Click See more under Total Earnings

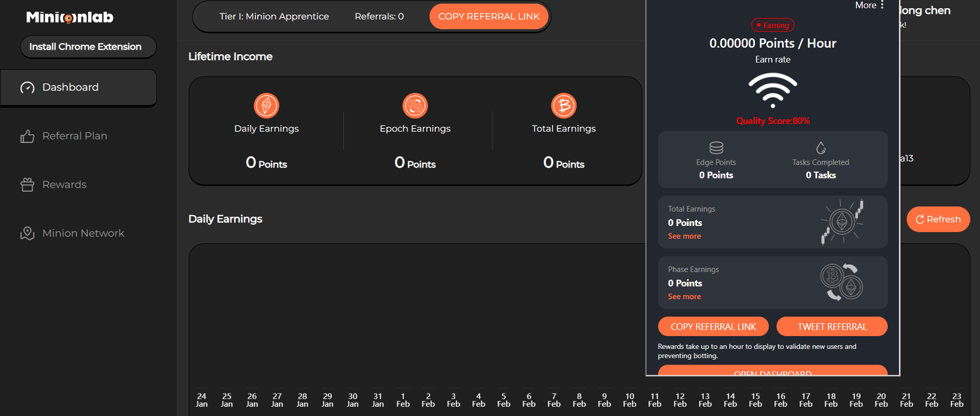[x=684, y=236]
